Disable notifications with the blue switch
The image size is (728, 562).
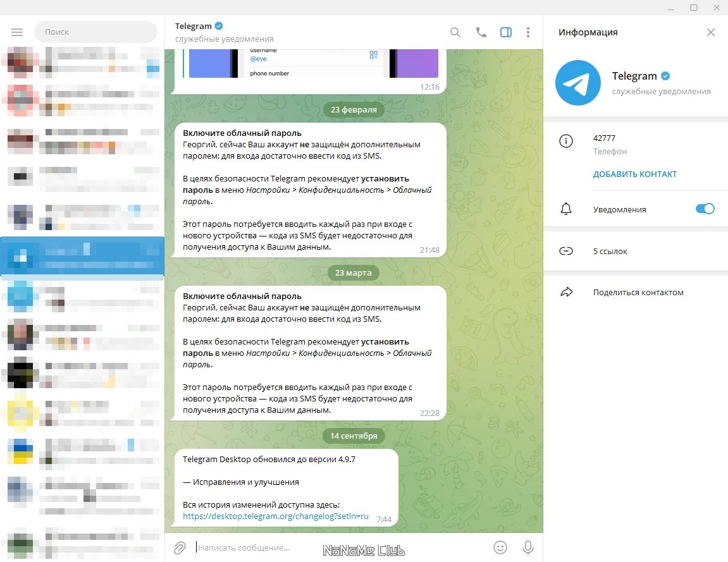[x=704, y=209]
